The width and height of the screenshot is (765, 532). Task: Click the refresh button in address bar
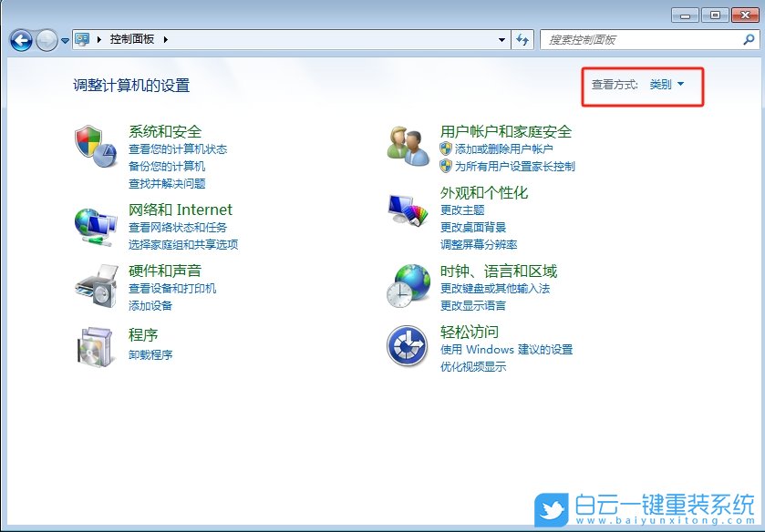(522, 40)
